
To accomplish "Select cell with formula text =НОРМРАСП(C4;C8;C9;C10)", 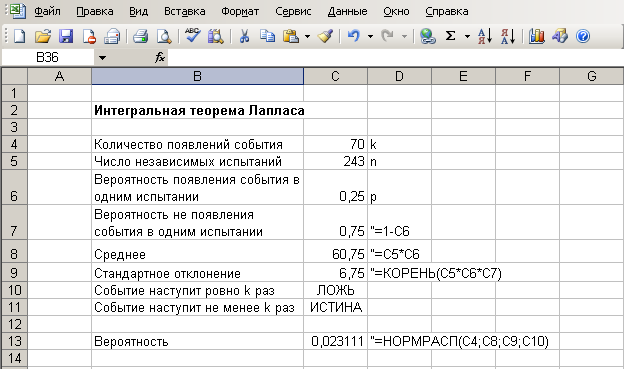I will tap(459, 341).
